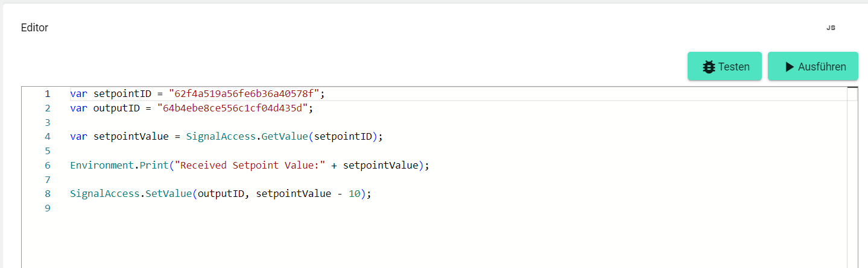Screen dimensions: 868x268
Task: Click the bug icon on Testen
Action: click(x=709, y=67)
